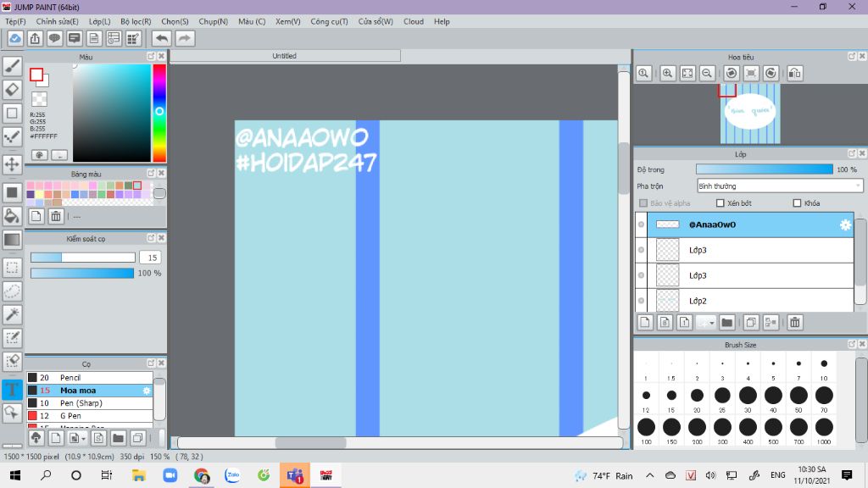Screen dimensions: 868x488
Task: Toggle visibility of @AnaaOwO layer
Action: click(x=641, y=225)
